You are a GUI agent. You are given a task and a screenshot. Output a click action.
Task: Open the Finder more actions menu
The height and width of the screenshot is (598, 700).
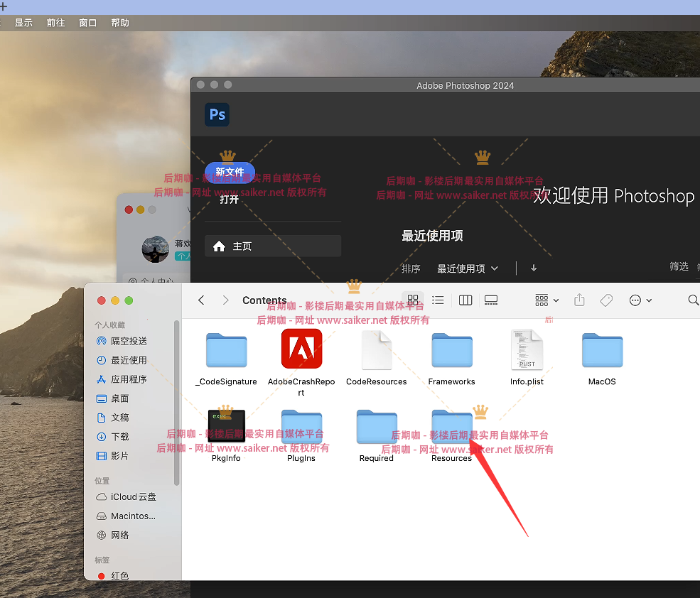640,300
